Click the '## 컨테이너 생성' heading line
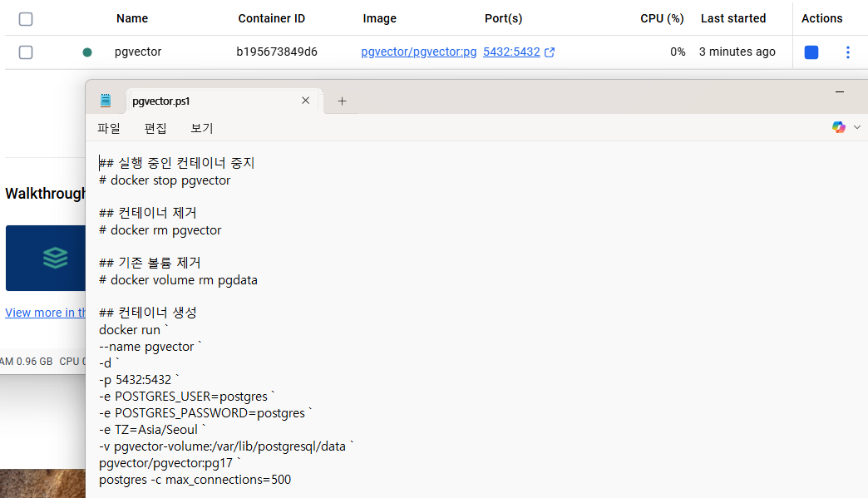 (148, 313)
